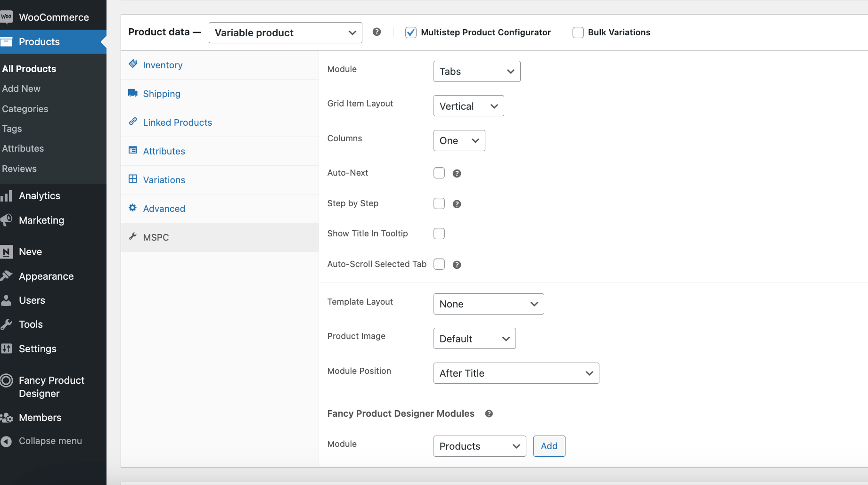
Task: Open the Advanced tab
Action: [x=220, y=209]
